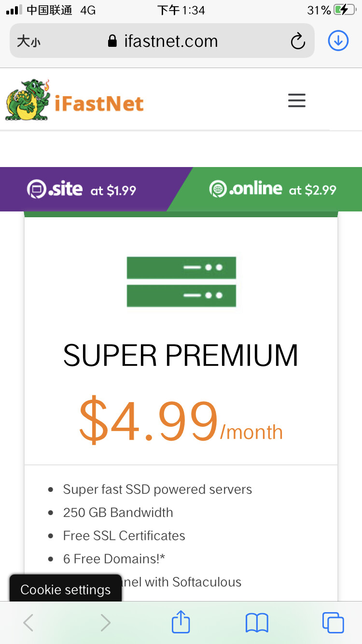Image resolution: width=362 pixels, height=644 pixels.
Task: Open Cookie settings button
Action: coord(66,589)
